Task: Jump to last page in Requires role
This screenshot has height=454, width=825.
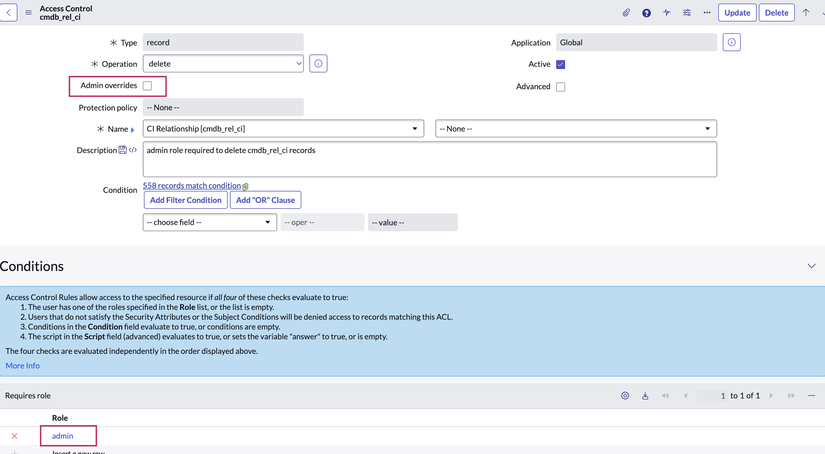Action: tap(791, 396)
